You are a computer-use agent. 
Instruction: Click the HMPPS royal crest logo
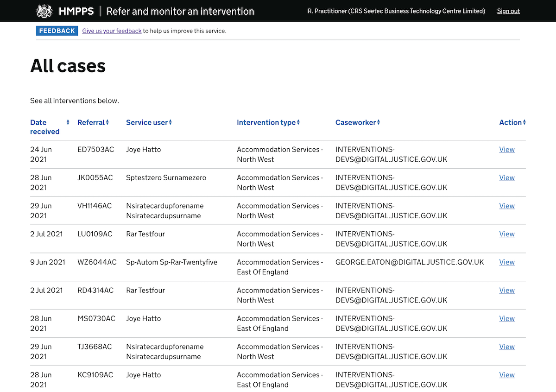click(44, 11)
